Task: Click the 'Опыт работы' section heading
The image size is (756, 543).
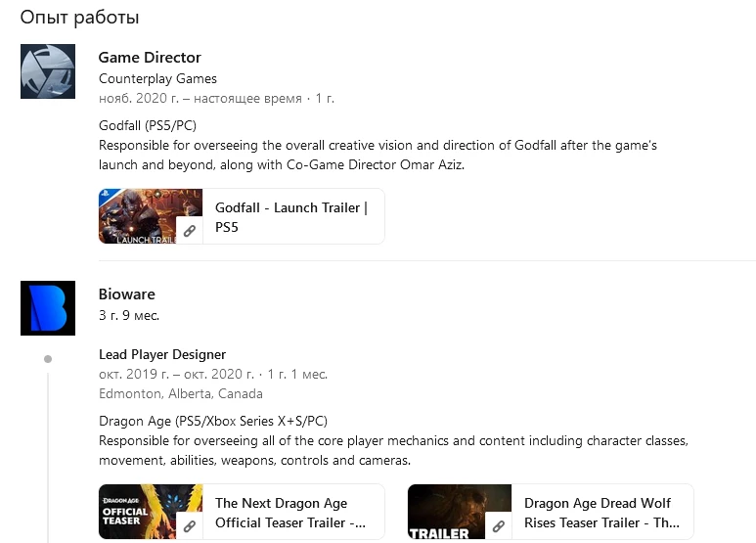Action: point(79,18)
